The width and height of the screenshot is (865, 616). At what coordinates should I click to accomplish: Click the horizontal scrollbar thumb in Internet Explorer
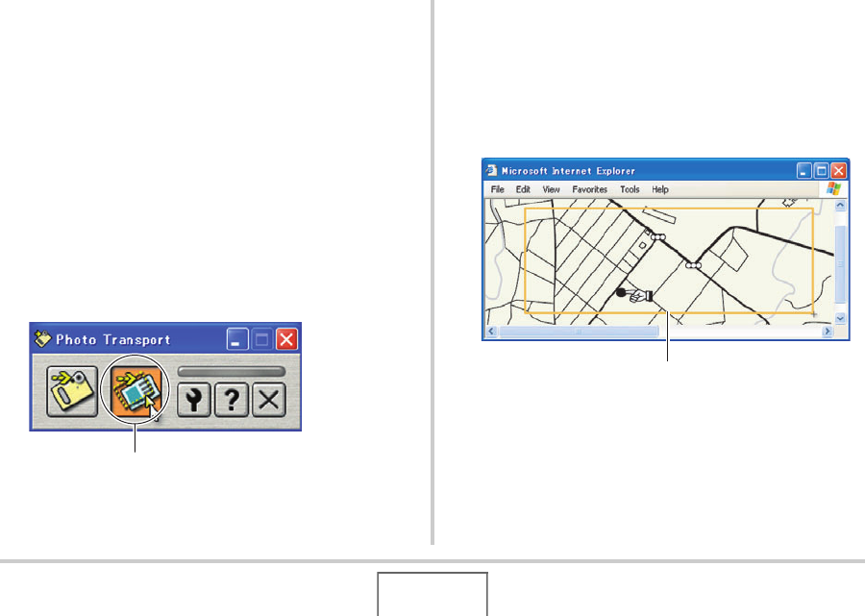(x=579, y=332)
